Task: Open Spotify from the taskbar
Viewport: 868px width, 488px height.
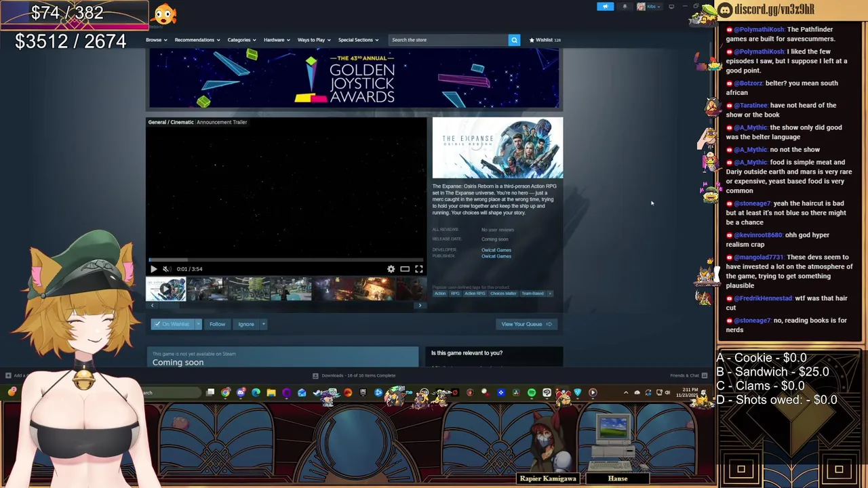Action: pos(532,392)
